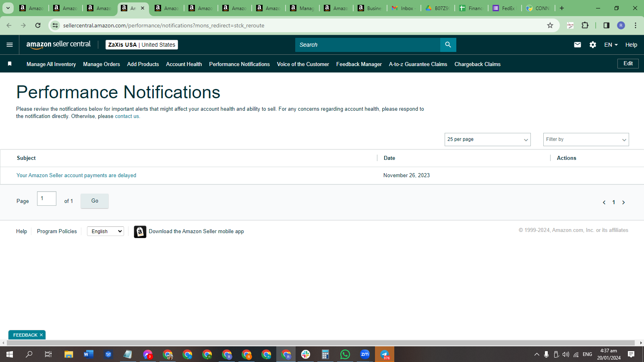Open Manage Orders menu item
The width and height of the screenshot is (644, 362).
101,64
